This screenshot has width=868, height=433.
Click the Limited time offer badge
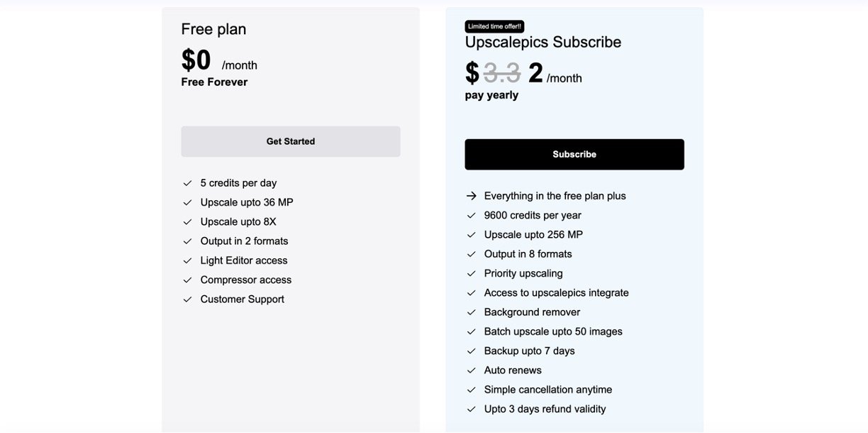494,26
